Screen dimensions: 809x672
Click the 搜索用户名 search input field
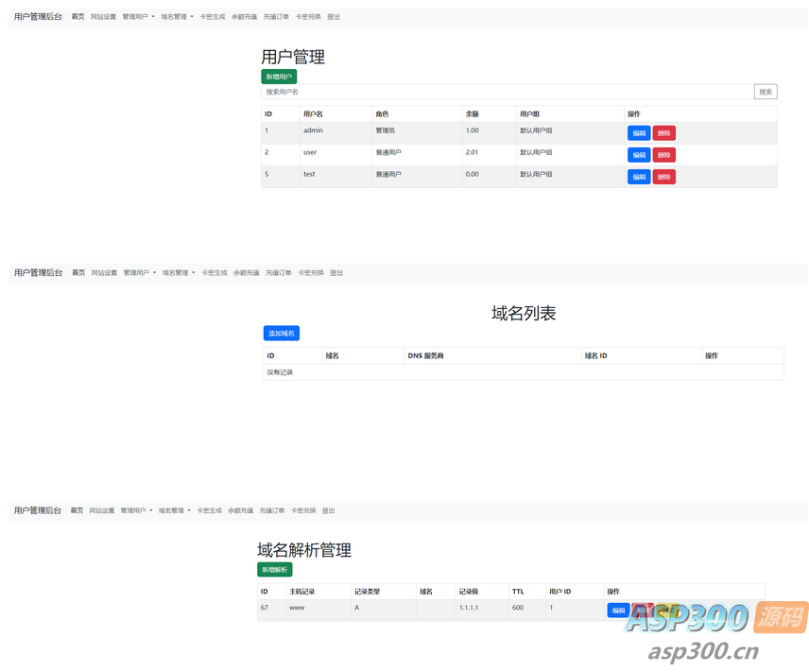[507, 92]
